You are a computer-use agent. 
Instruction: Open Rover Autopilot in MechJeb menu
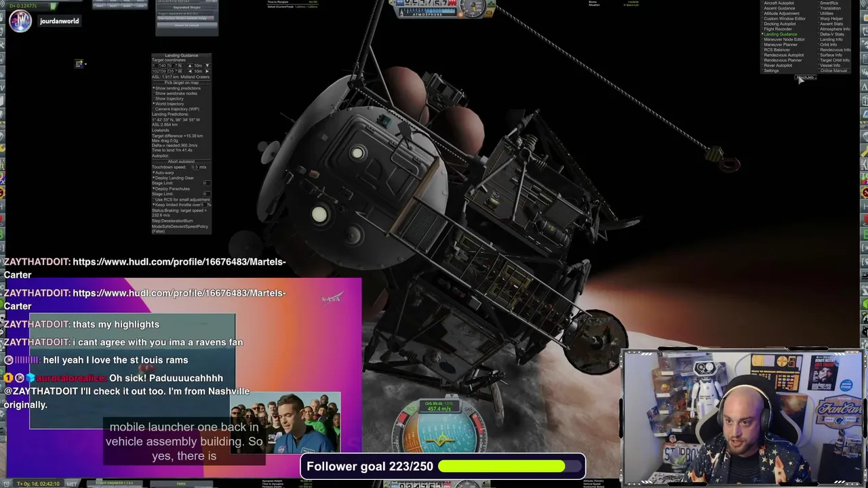778,66
